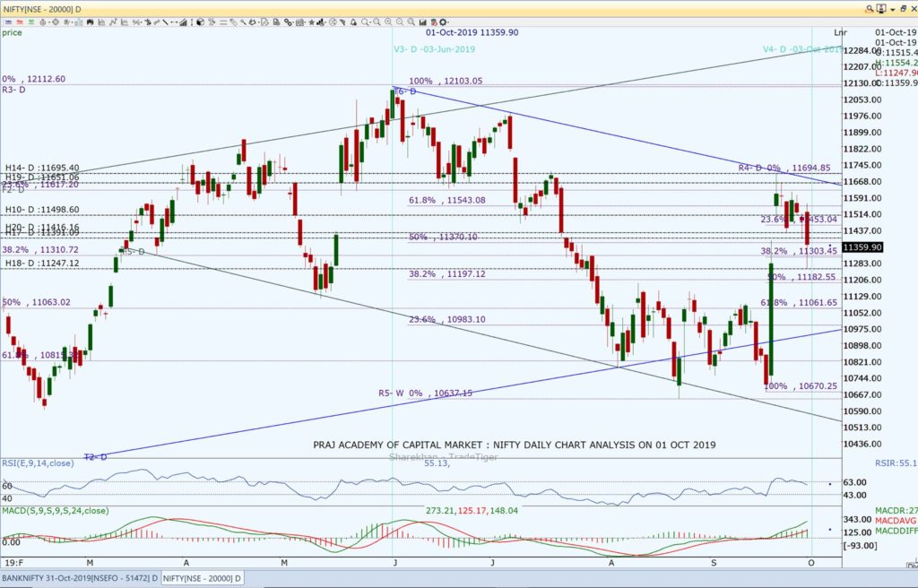Image resolution: width=918 pixels, height=588 pixels.
Task: Open the dropdown beside first magnifier icon
Action: click(x=370, y=22)
